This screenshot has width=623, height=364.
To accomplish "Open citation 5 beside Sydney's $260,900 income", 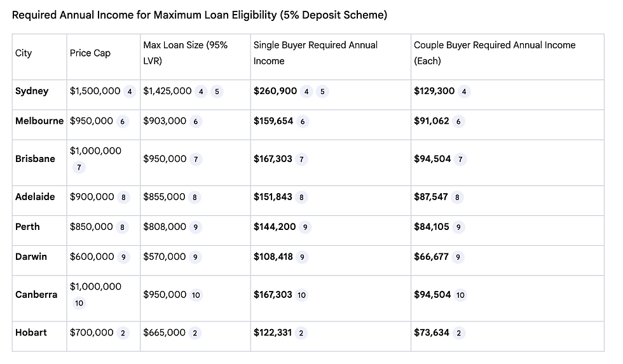I will pos(322,91).
